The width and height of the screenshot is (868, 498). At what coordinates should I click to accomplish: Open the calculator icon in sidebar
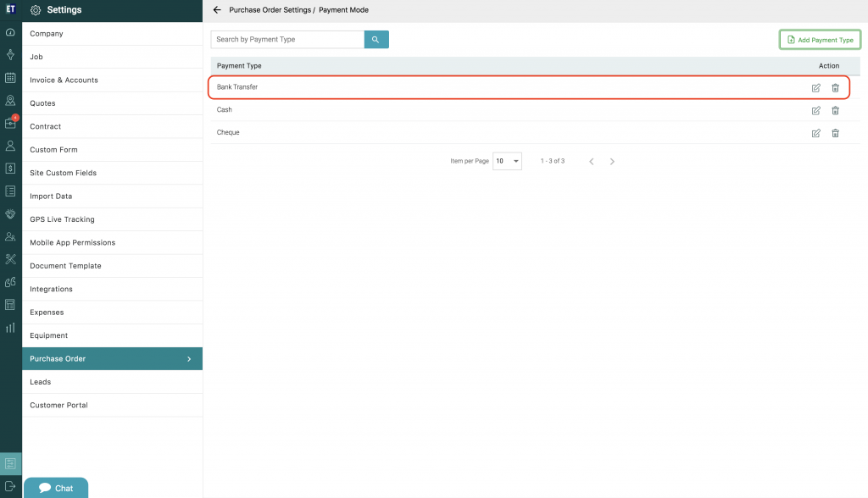point(10,304)
